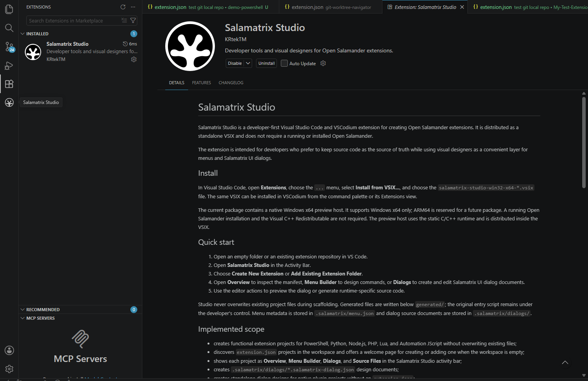Open Source Control view with 24 badge

tap(9, 47)
